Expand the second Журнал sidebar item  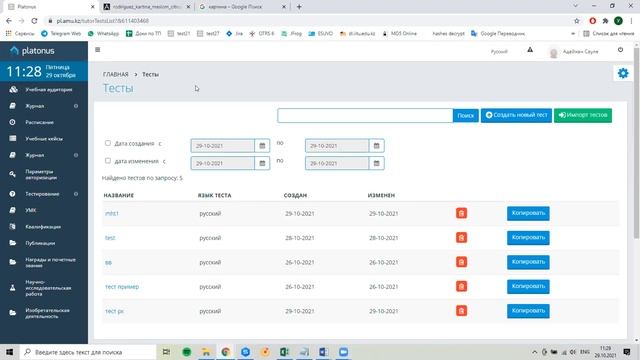click(x=44, y=155)
